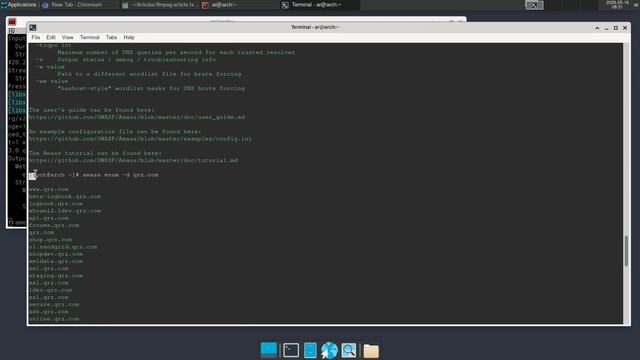The height and width of the screenshot is (360, 640).
Task: Launch Terminal emulator from the dock
Action: [x=291, y=350]
